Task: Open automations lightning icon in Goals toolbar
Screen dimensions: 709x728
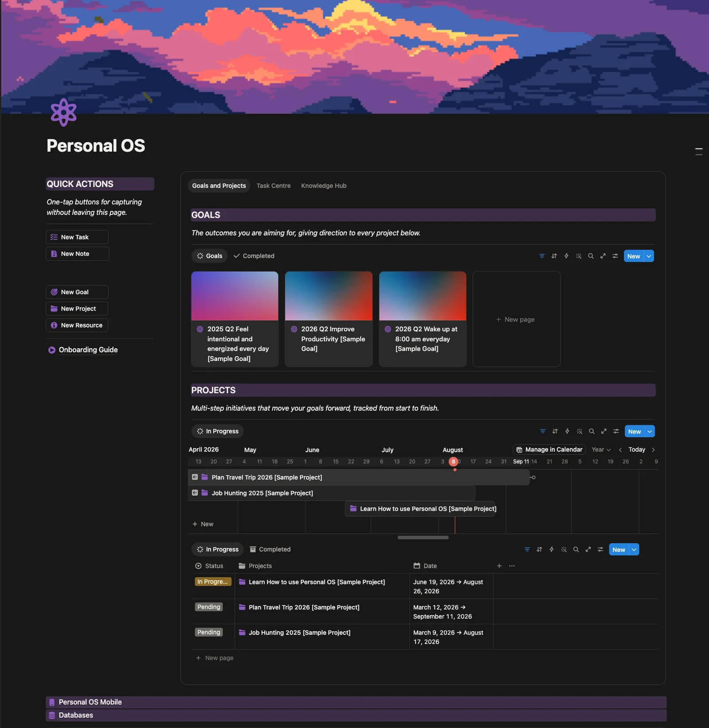Action: [x=566, y=256]
